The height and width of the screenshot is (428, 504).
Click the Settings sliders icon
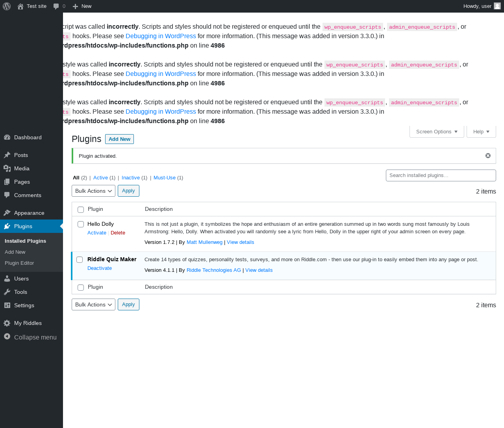coord(7,305)
